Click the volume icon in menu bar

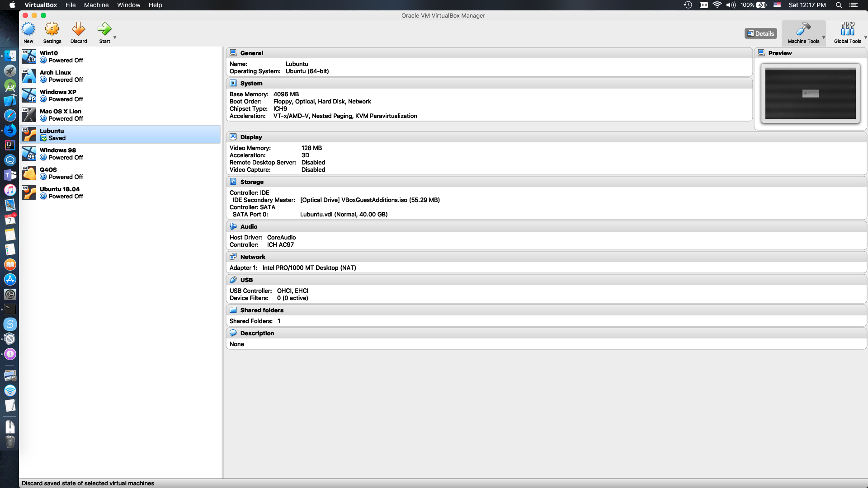click(731, 5)
